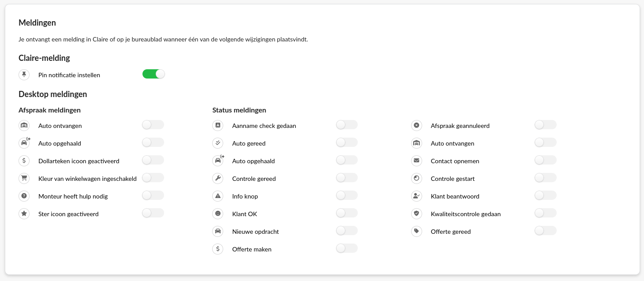This screenshot has width=644, height=281.
Task: Enable the Afspraak geannuleerd toggle
Action: pyautogui.click(x=545, y=125)
